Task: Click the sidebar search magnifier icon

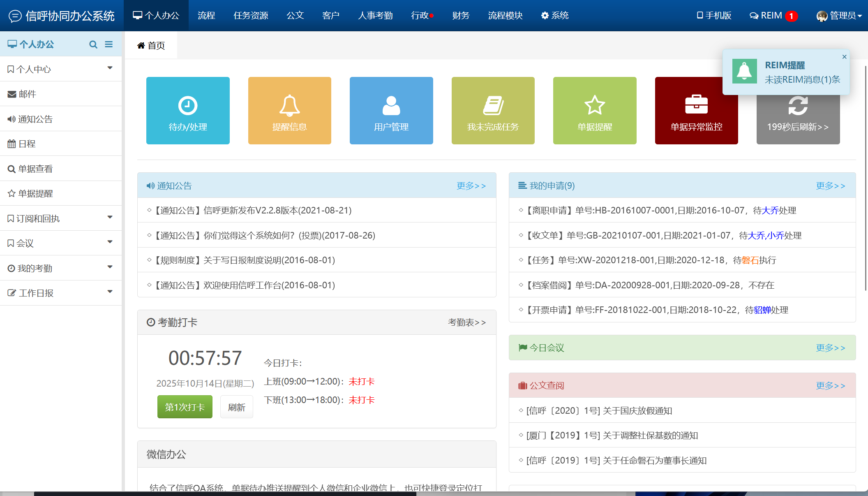Action: [93, 44]
